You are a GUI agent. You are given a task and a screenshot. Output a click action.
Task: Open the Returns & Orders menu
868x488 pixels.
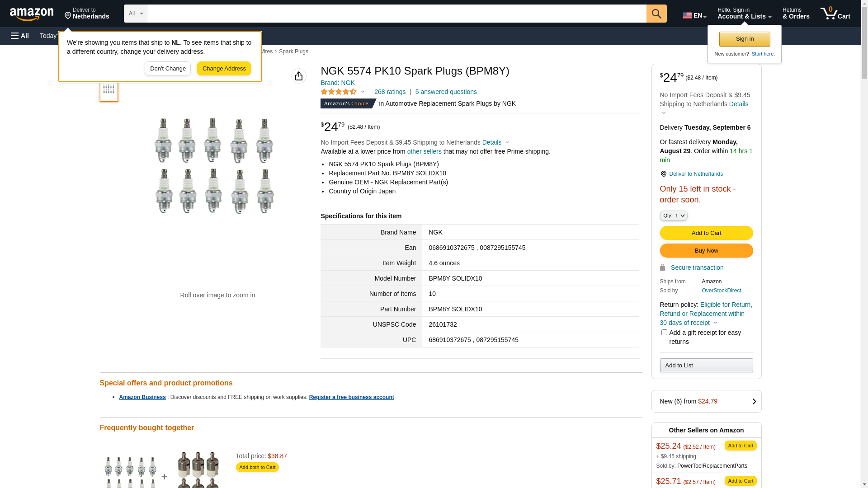[x=796, y=14]
